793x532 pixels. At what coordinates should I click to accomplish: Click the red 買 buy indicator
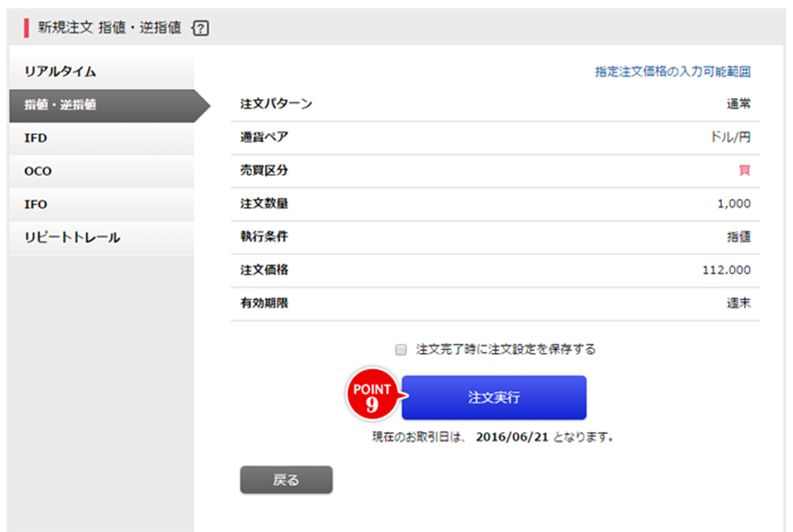click(744, 170)
